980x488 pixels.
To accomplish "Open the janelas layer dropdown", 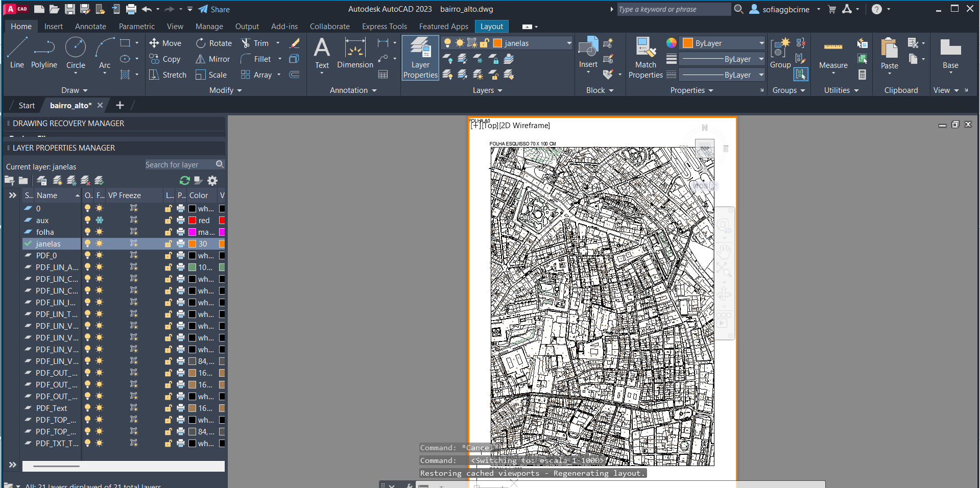I will click(569, 43).
